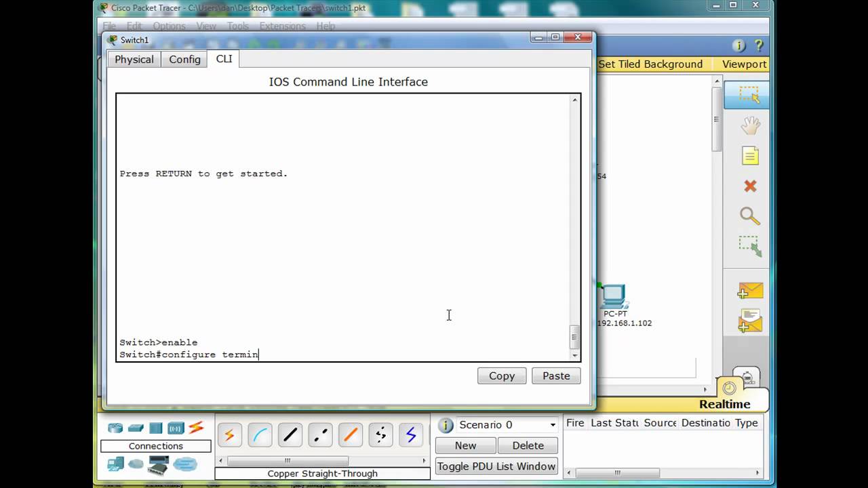Open Help via the question mark icon

pyautogui.click(x=759, y=46)
